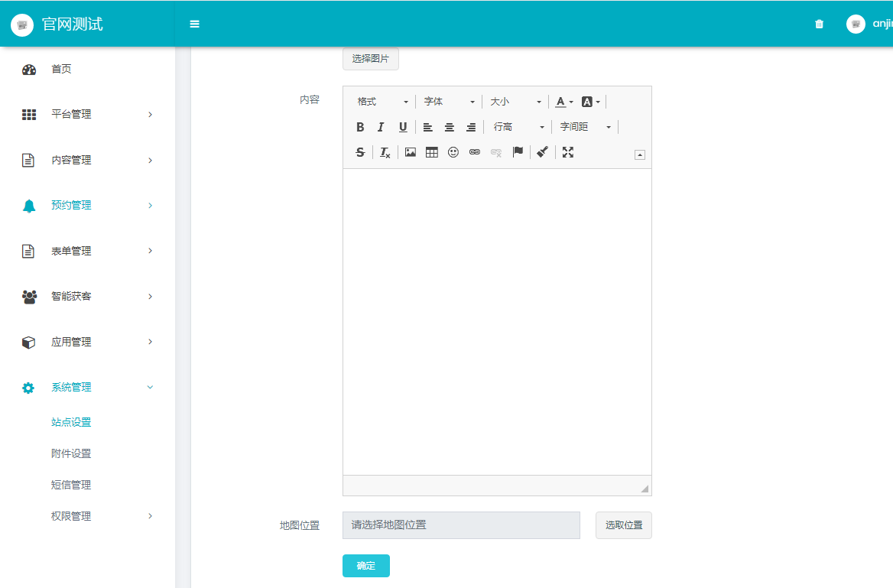Viewport: 893px width, 588px height.
Task: Click the trash icon in header
Action: (x=820, y=24)
